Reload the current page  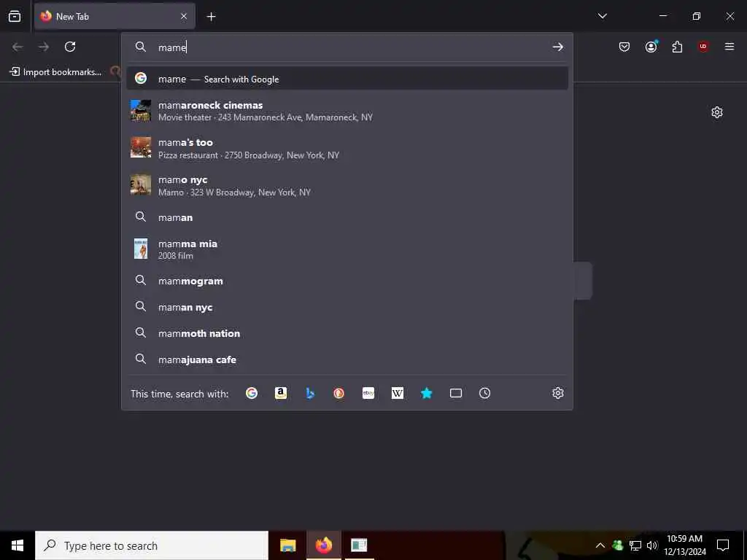pyautogui.click(x=70, y=47)
